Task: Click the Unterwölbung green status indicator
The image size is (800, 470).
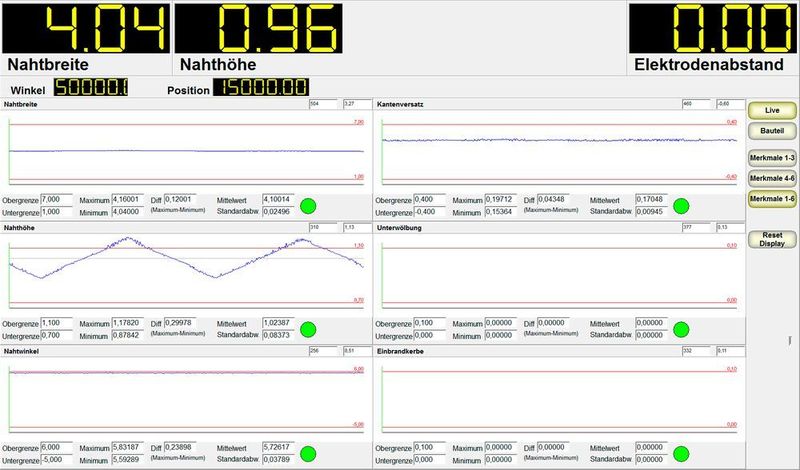Action: click(681, 330)
